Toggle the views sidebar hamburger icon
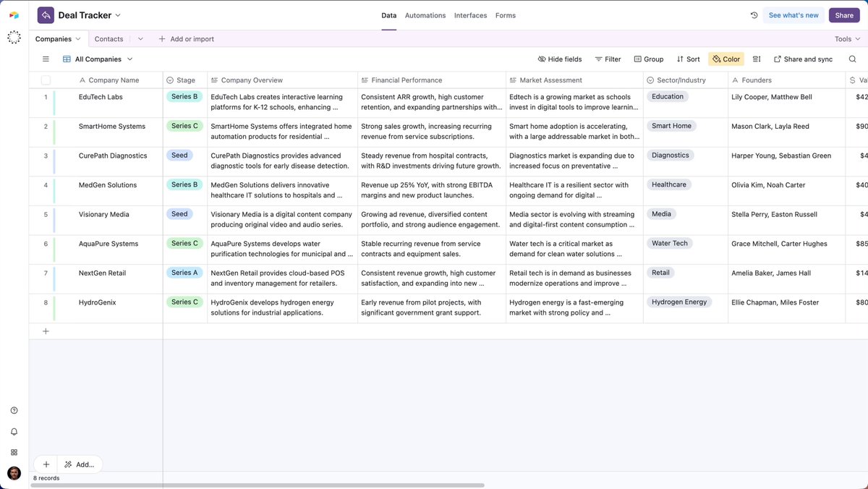 click(x=46, y=59)
